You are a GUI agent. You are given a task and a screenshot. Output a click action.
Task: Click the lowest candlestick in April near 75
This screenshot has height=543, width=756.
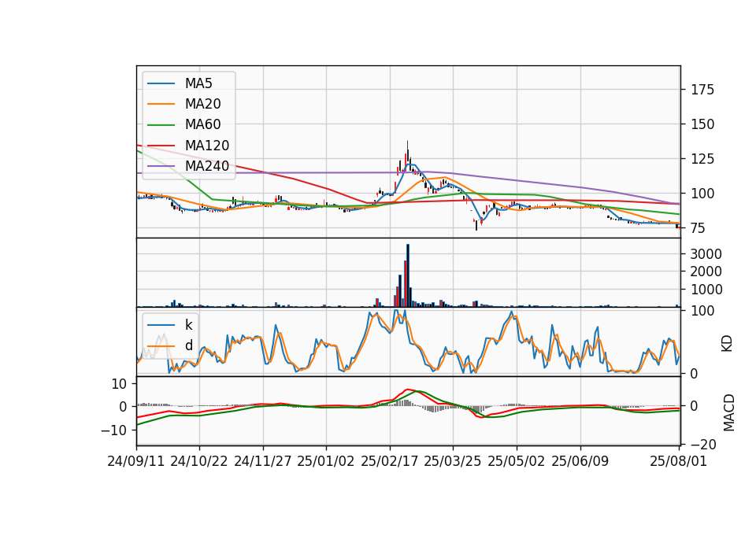pos(476,225)
